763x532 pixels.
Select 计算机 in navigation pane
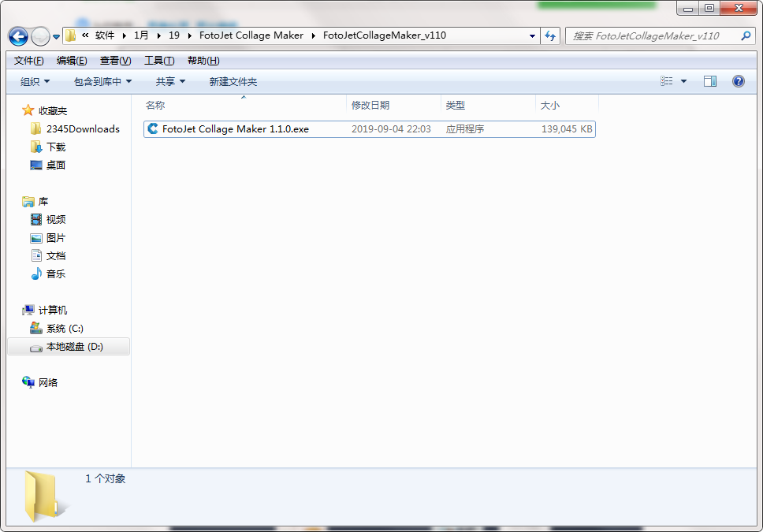pyautogui.click(x=53, y=310)
